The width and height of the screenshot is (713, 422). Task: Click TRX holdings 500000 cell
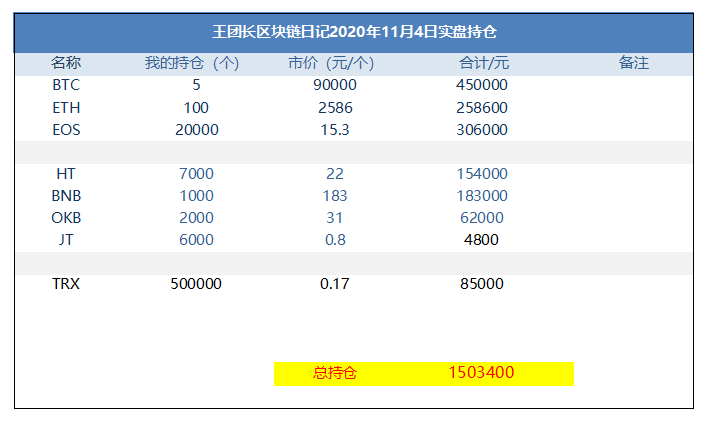196,284
